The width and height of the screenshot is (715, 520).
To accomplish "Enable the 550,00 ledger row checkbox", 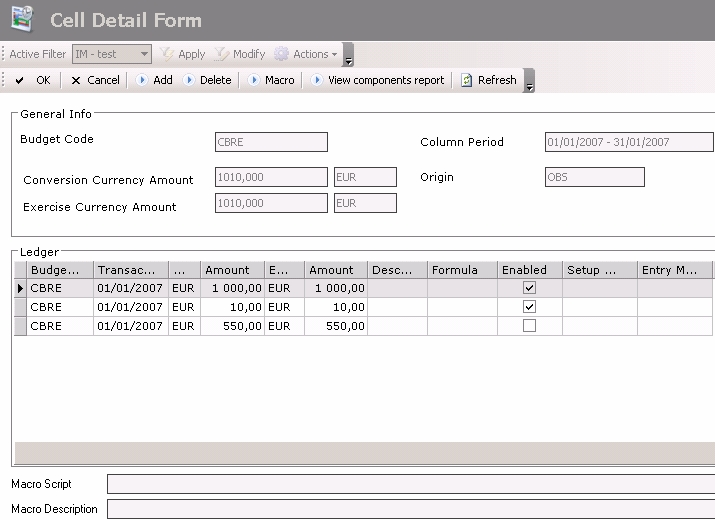I will (529, 326).
